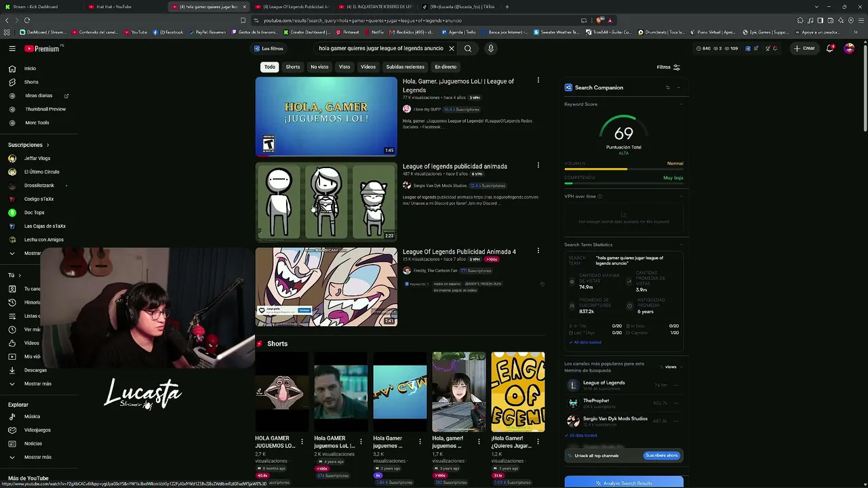Select the No visto filter chip

[319, 67]
